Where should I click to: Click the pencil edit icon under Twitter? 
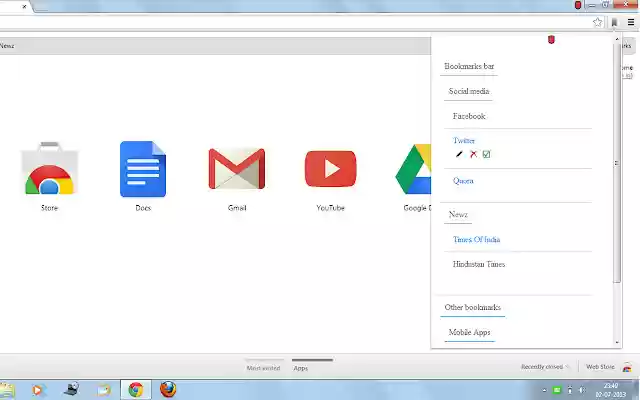tap(459, 154)
